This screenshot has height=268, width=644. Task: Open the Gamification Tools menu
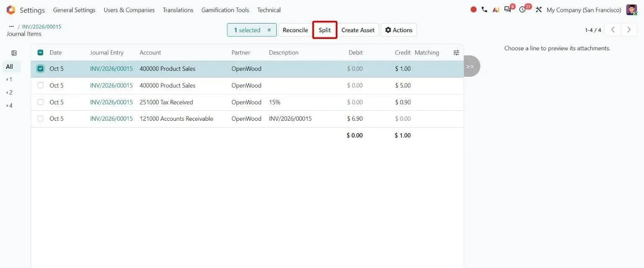click(225, 10)
